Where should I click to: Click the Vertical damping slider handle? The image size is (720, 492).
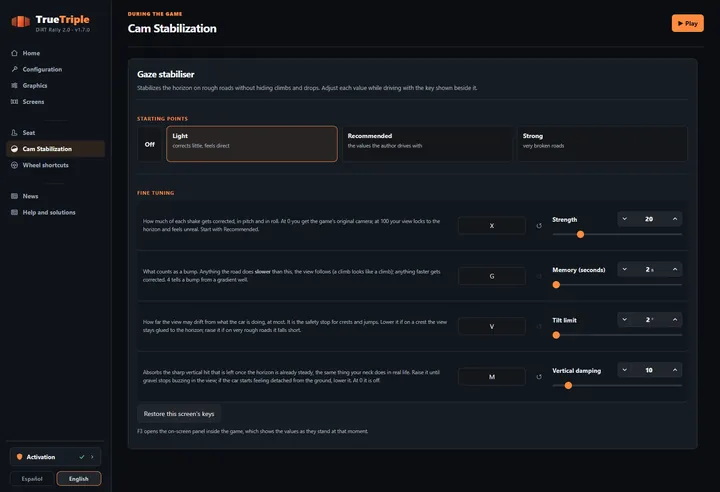[x=568, y=385]
